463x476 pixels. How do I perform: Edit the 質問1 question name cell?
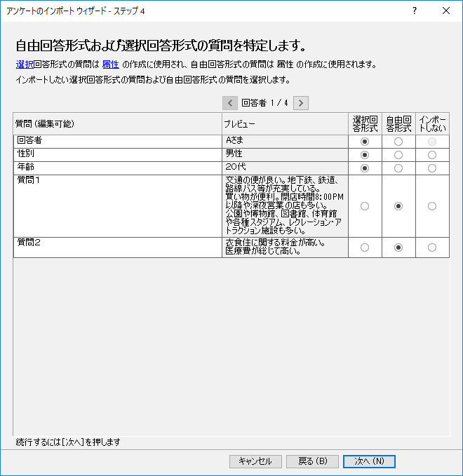117,205
